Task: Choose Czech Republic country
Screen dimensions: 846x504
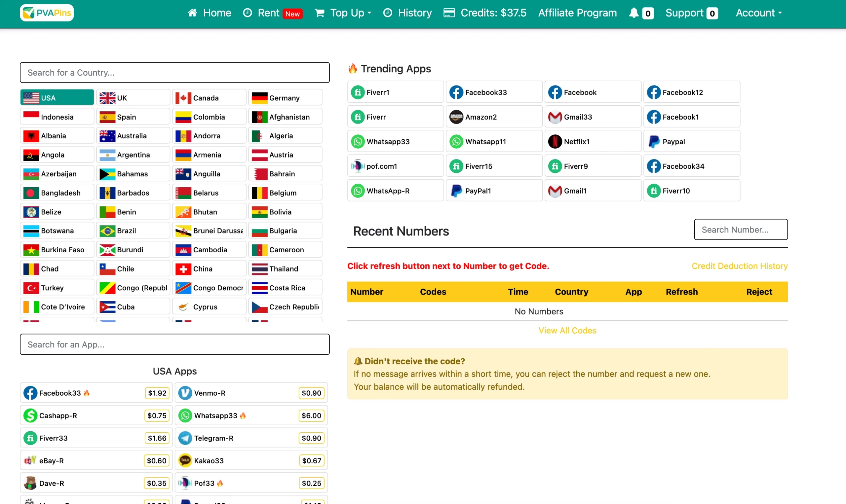Action: click(286, 307)
